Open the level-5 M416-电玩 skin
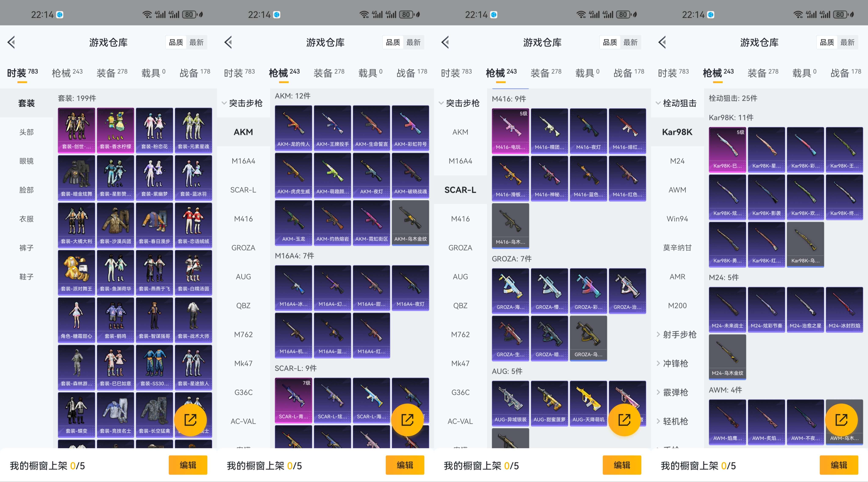868x482 pixels. 511,131
